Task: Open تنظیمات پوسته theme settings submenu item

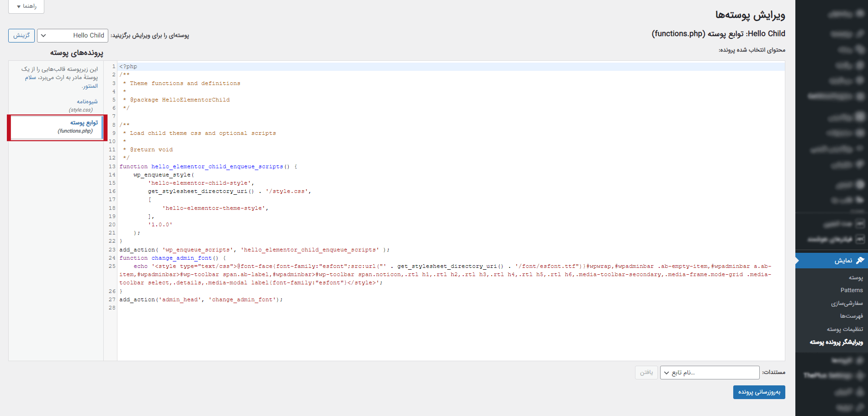Action: (x=844, y=329)
